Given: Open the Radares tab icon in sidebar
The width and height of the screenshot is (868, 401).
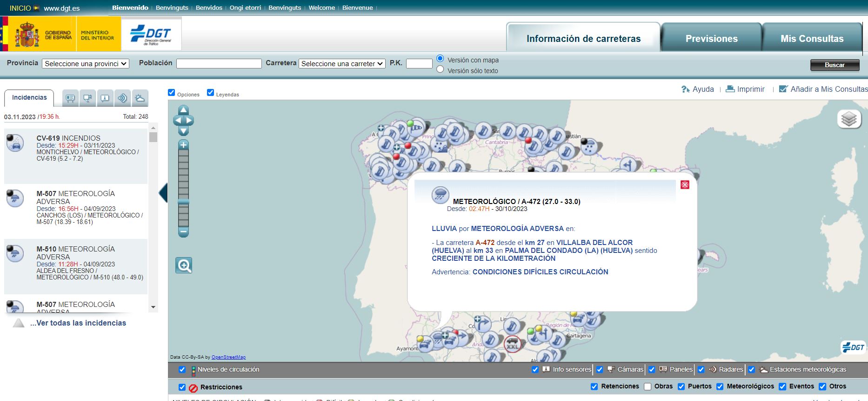Looking at the screenshot, I should coord(122,98).
